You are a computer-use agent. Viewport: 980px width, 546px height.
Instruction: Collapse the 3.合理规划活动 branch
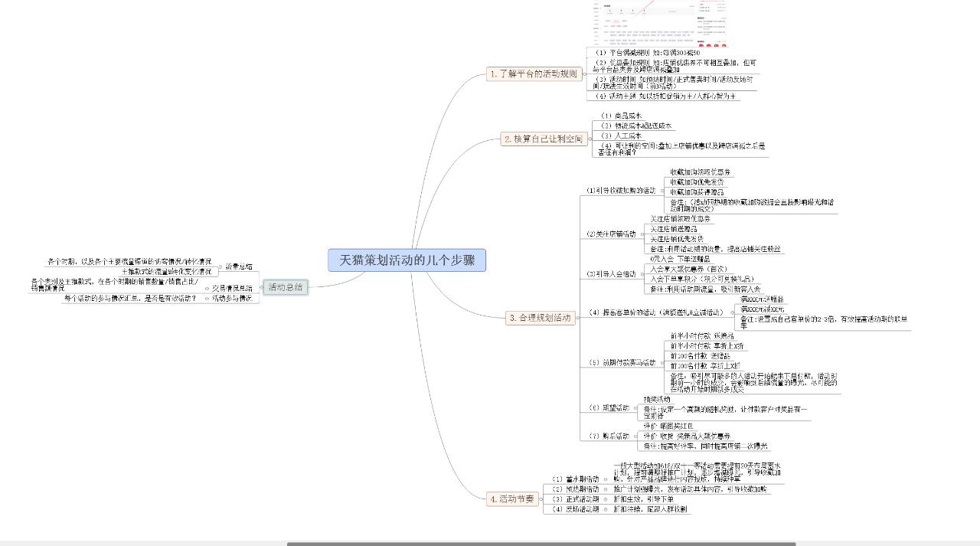pos(580,318)
